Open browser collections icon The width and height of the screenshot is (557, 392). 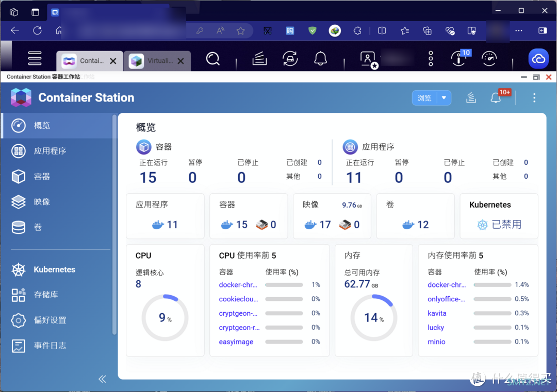pos(428,31)
